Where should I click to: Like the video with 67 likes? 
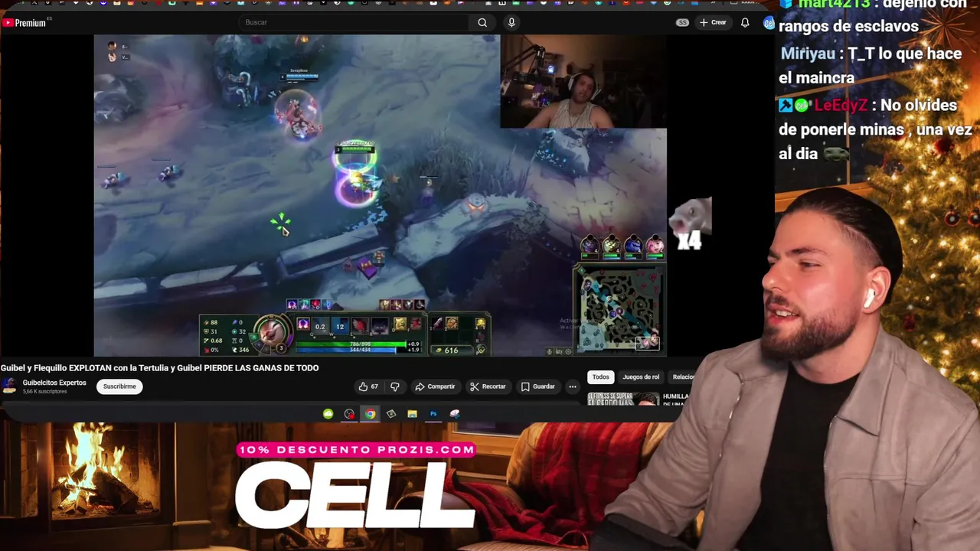point(369,386)
